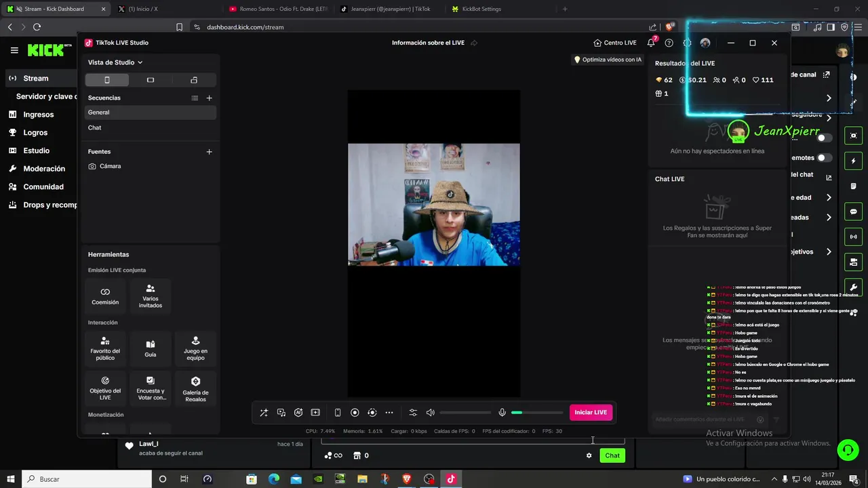Open Comunidad in Kick sidebar
This screenshot has width=868, height=488.
[43, 187]
